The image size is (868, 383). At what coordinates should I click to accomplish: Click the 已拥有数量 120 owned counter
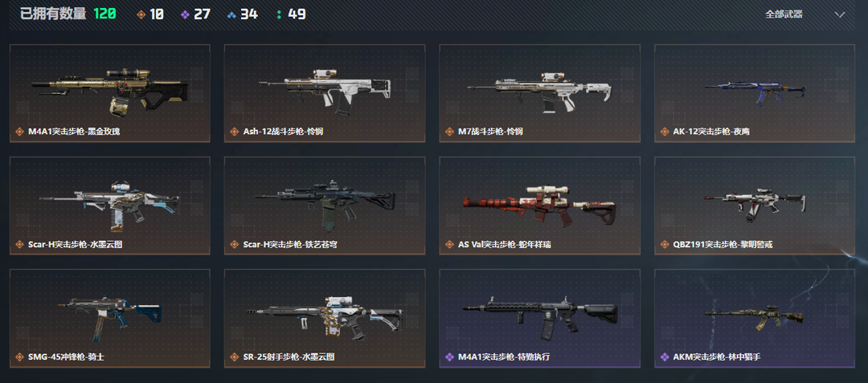[x=68, y=14]
